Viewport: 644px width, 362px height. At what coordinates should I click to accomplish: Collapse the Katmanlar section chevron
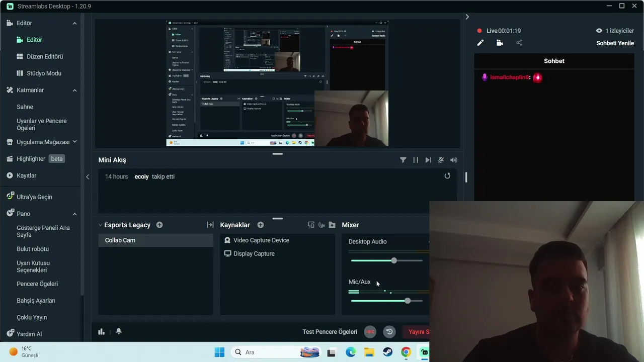pyautogui.click(x=74, y=90)
